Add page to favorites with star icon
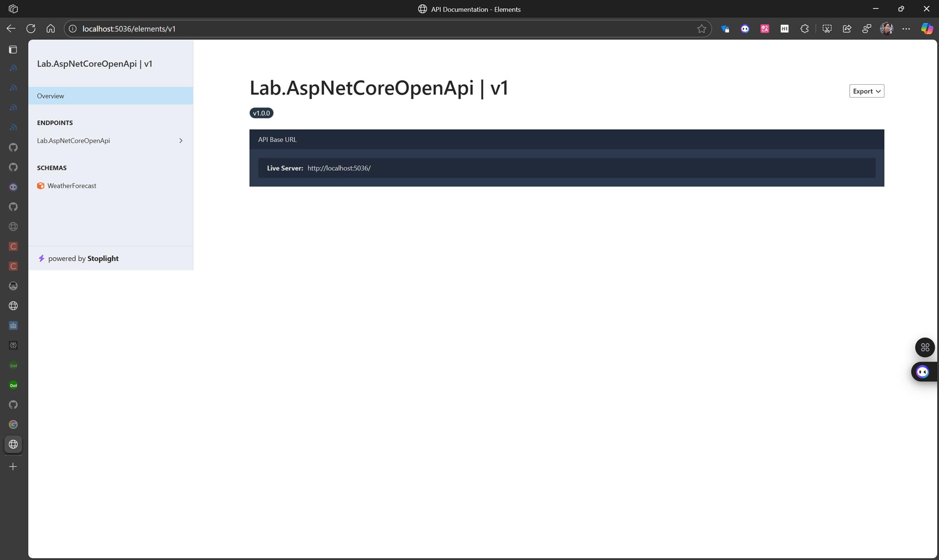Screen dimensions: 939x560 pos(701,29)
